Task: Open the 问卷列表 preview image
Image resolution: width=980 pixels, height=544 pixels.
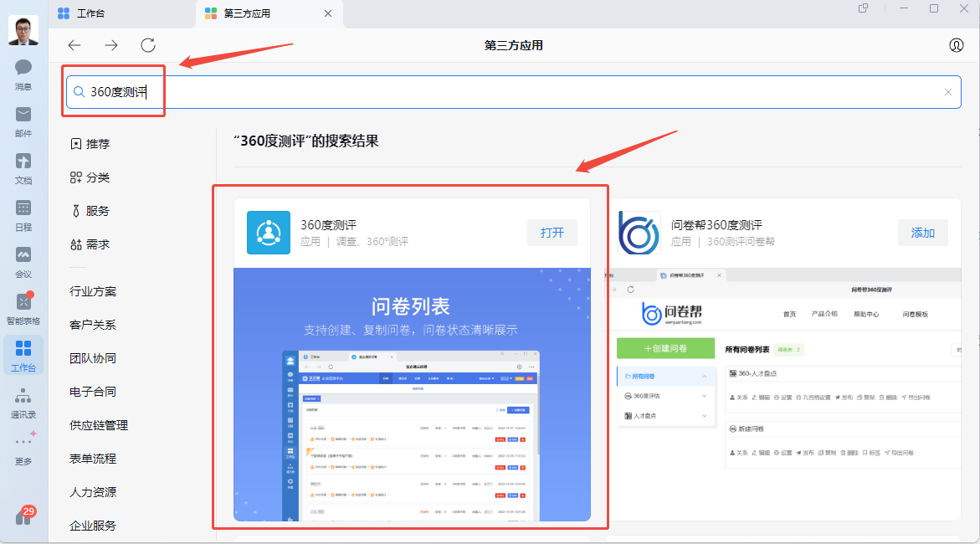Action: 412,394
